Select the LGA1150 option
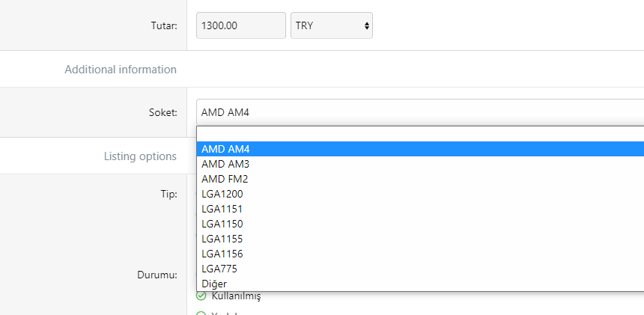Image resolution: width=644 pixels, height=315 pixels. click(419, 224)
